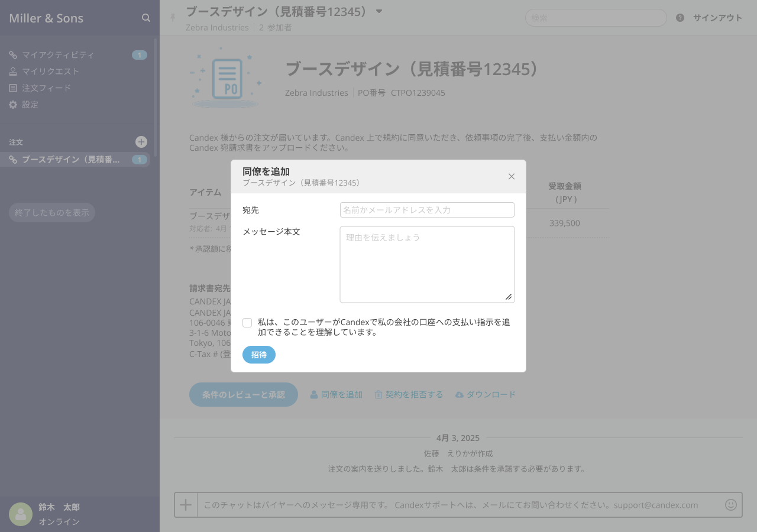Click the user avatar for 鈴木 太郎
Viewport: 757px width, 532px height.
click(21, 514)
